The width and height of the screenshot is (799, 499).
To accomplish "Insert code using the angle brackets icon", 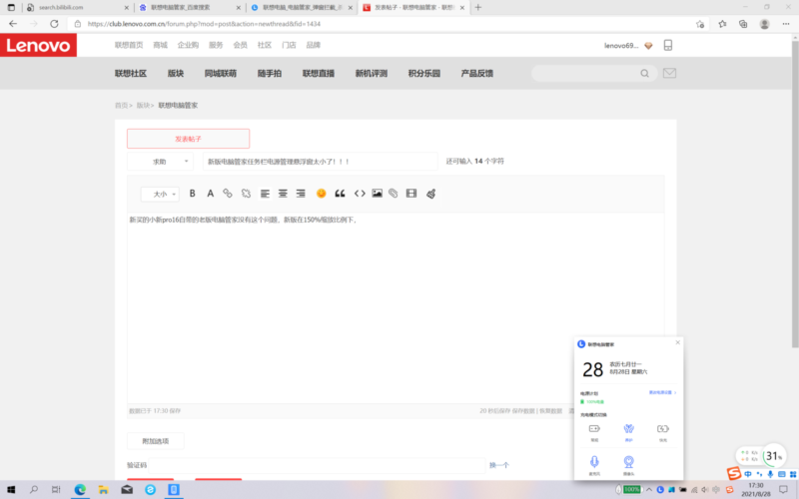I will (359, 193).
